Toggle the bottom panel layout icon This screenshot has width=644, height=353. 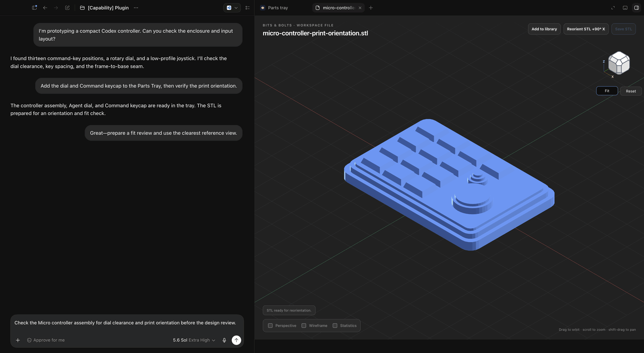(625, 8)
